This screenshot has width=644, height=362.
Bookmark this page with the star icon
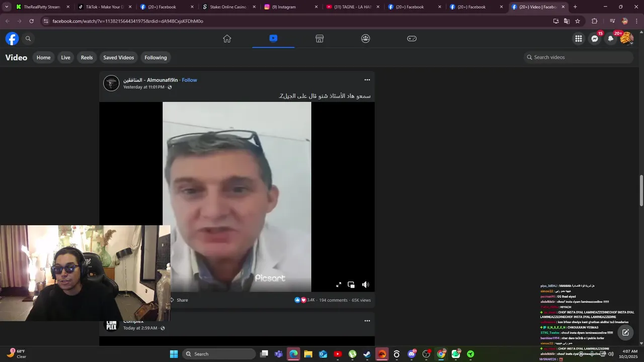click(578, 21)
